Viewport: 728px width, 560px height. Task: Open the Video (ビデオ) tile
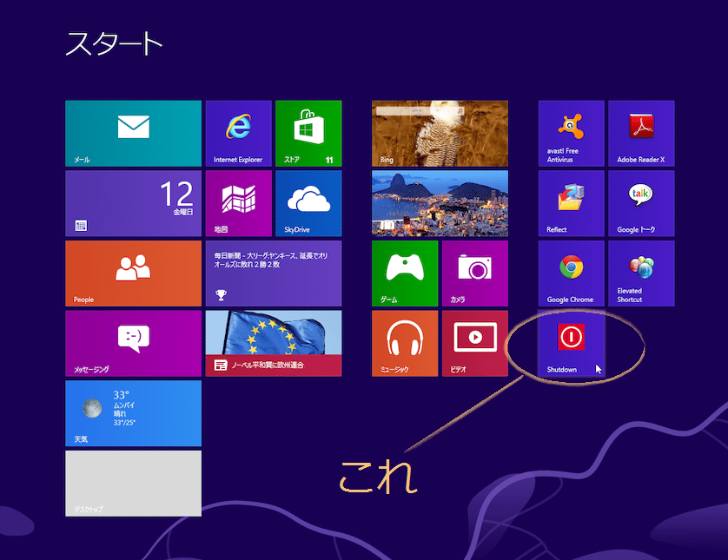tap(475, 344)
